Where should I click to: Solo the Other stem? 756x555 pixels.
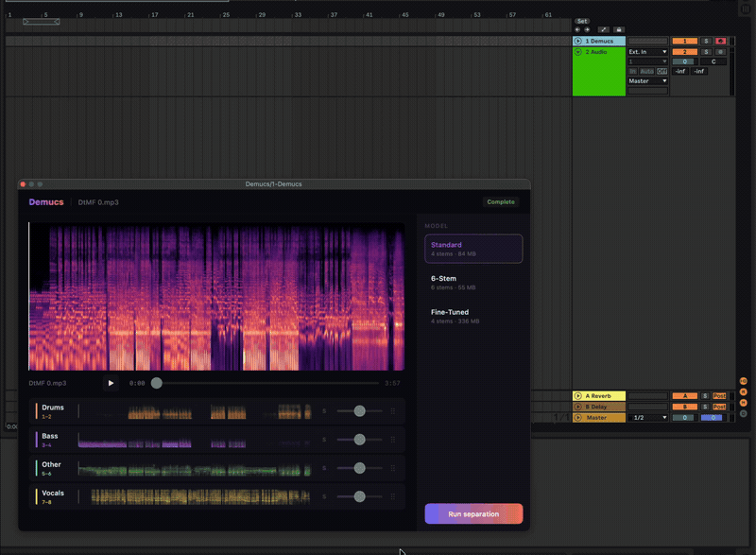click(324, 468)
